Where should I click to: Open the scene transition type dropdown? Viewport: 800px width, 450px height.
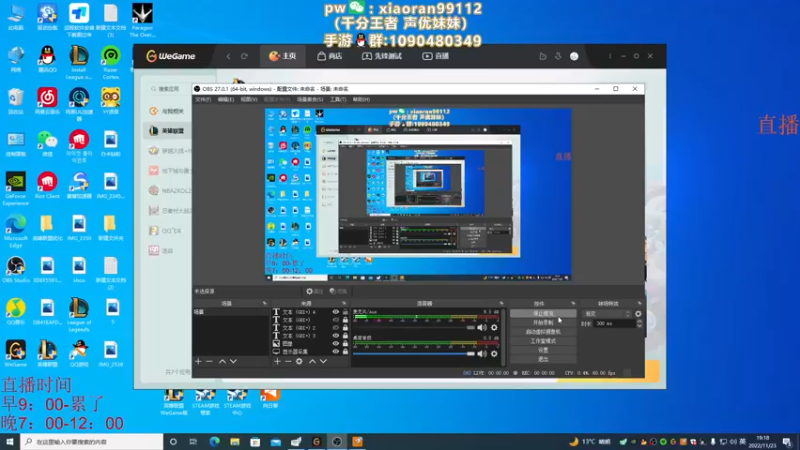pos(607,314)
